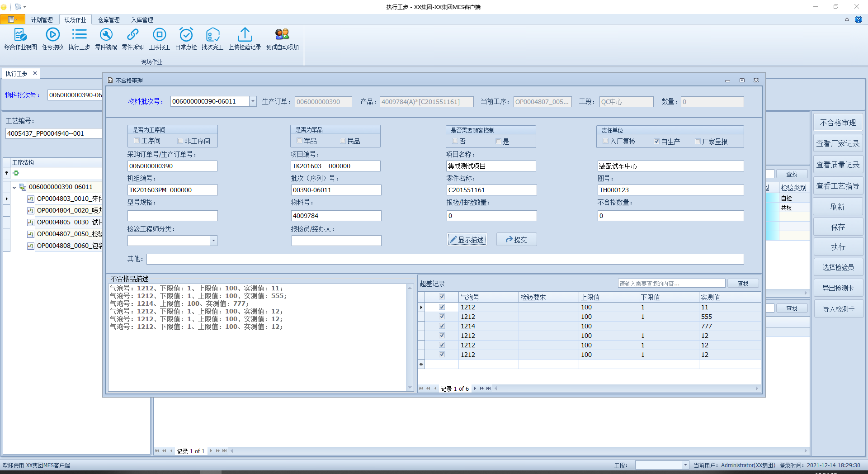Click the 不合格品描述 vertical scrollbar

pyautogui.click(x=410, y=337)
